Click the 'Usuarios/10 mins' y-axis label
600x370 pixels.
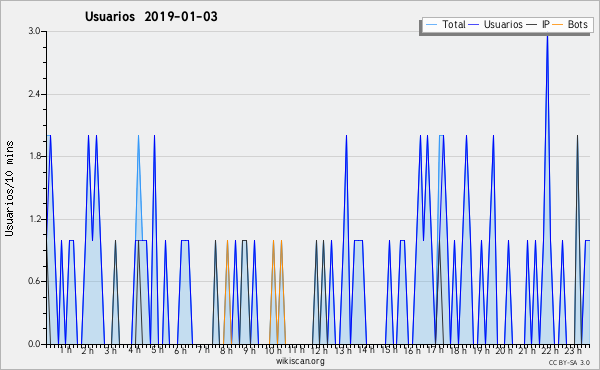(9, 189)
